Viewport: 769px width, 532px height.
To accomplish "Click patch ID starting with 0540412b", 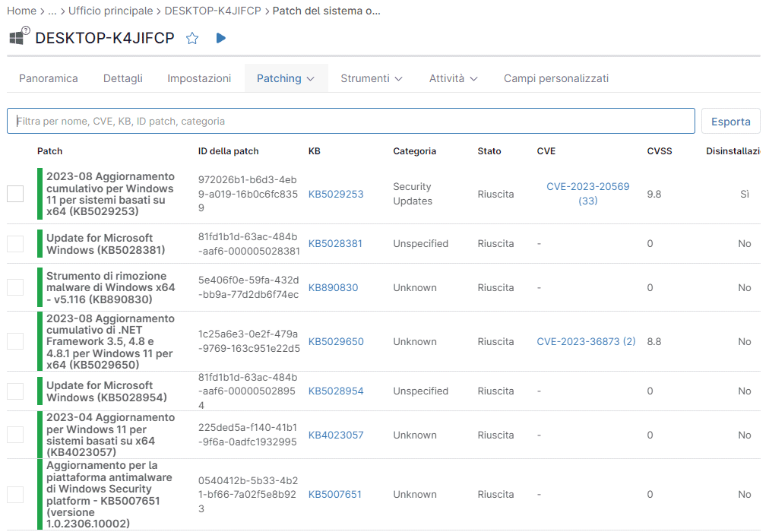I will coord(248,495).
